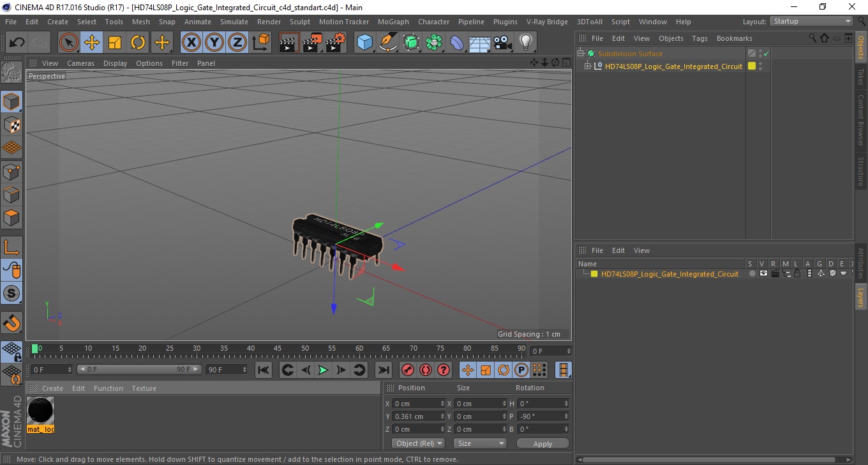Select the mat_log material thumbnail
Viewport: 868px width, 465px height.
(41, 411)
